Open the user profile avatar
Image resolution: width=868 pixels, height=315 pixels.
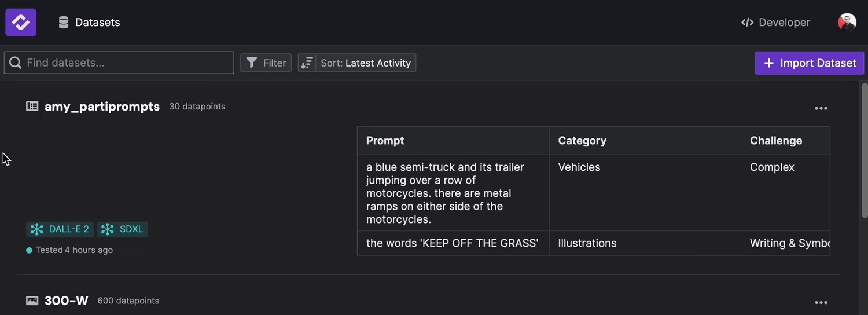coord(847,23)
